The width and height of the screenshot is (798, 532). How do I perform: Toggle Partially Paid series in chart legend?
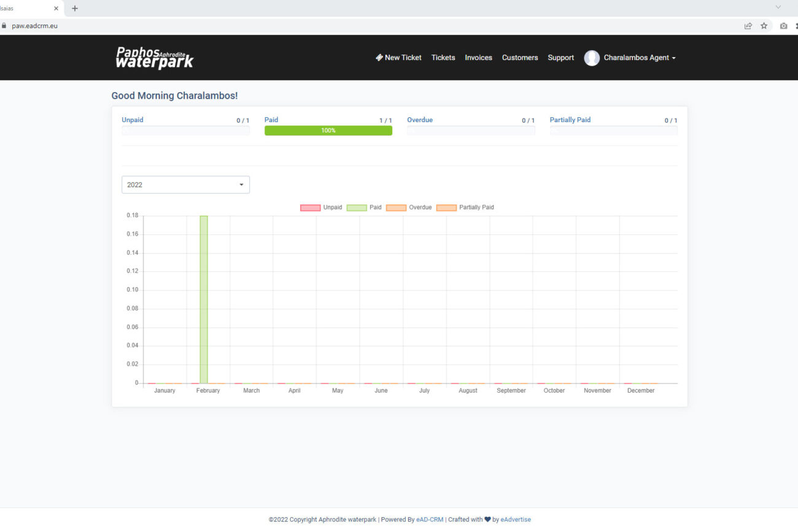click(x=465, y=207)
